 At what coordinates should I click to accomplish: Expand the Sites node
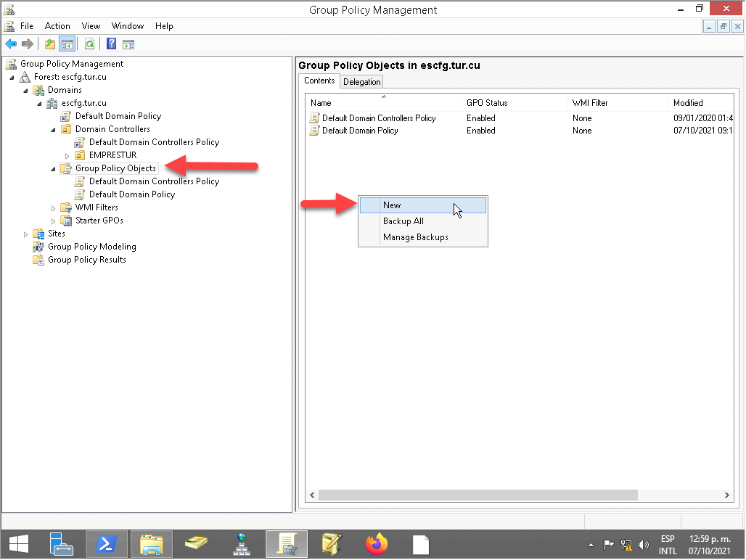pyautogui.click(x=25, y=234)
